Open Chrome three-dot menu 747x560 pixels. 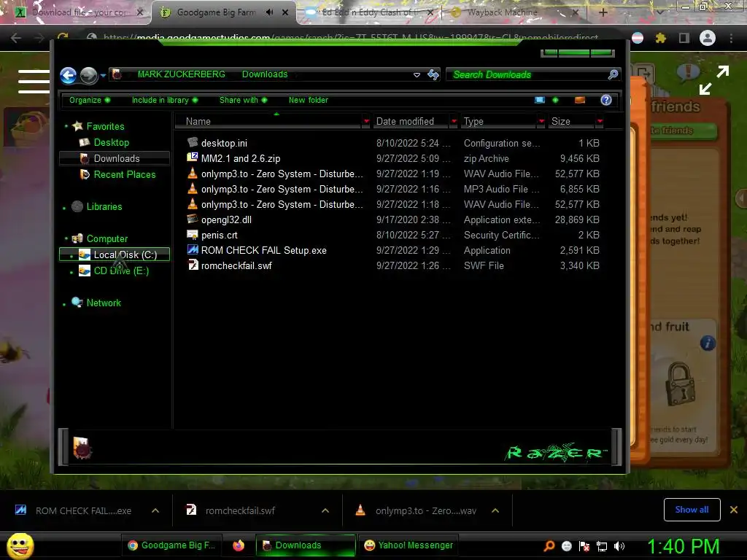731,38
